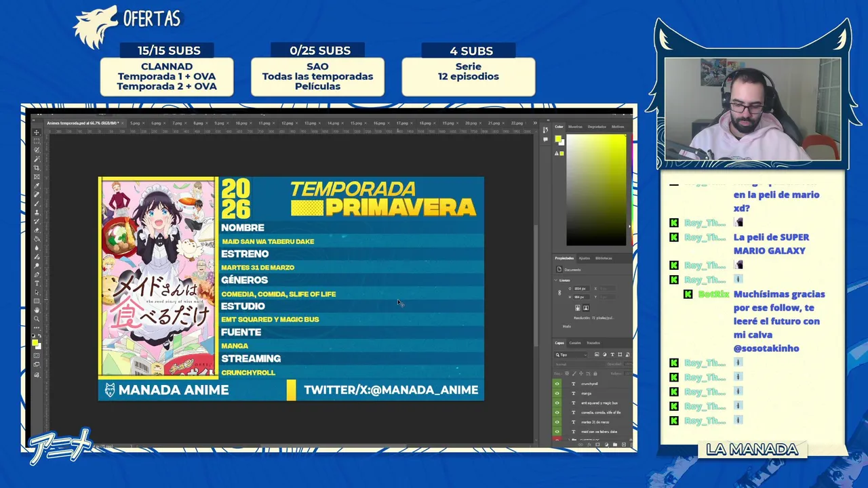Show hidden document tabs overflow arrows
Image resolution: width=868 pixels, height=488 pixels.
(x=535, y=123)
